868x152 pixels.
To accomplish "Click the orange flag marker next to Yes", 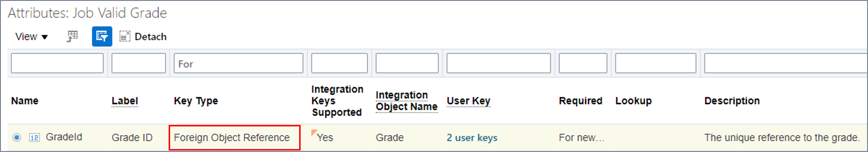I will (x=314, y=132).
